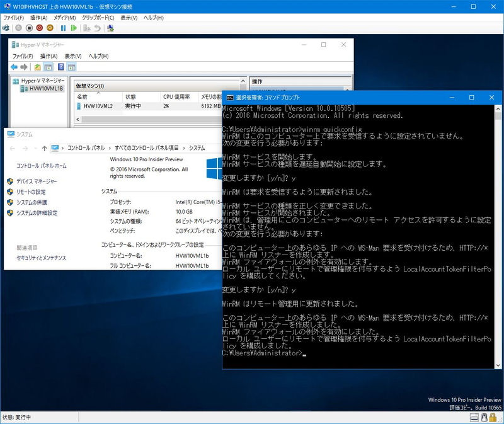Click the mouse icon in the status bar
The image size is (504, 424).
click(x=484, y=417)
